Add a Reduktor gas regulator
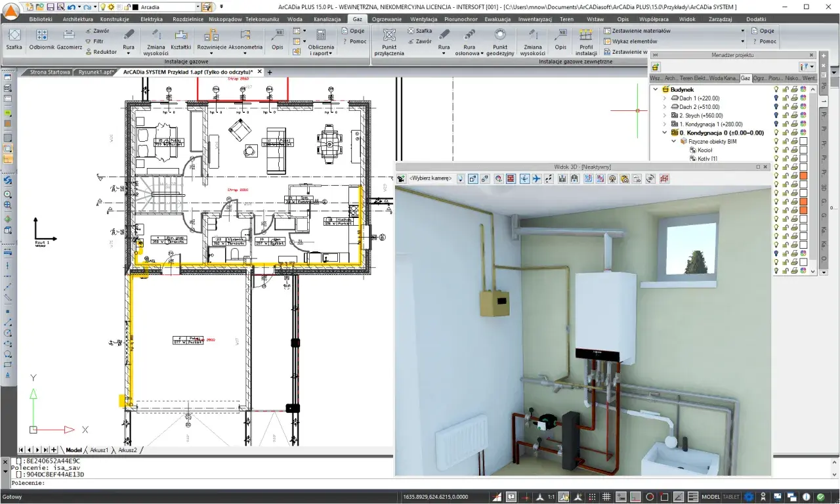Viewport: 840px width, 504px height. click(x=100, y=51)
